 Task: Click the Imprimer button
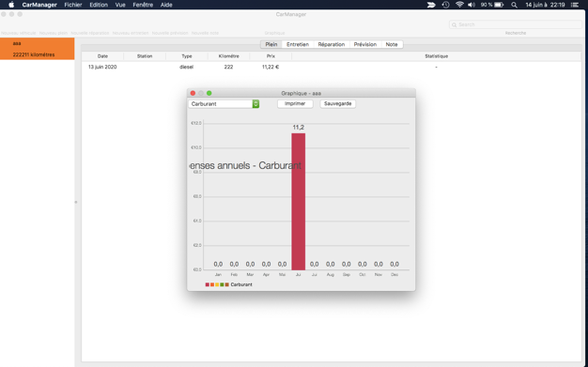pos(295,104)
